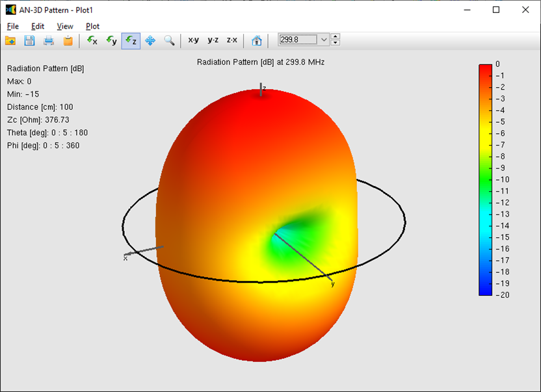This screenshot has height=392, width=541.
Task: Click the AN-3D Pattern app icon in title bar
Action: click(10, 10)
